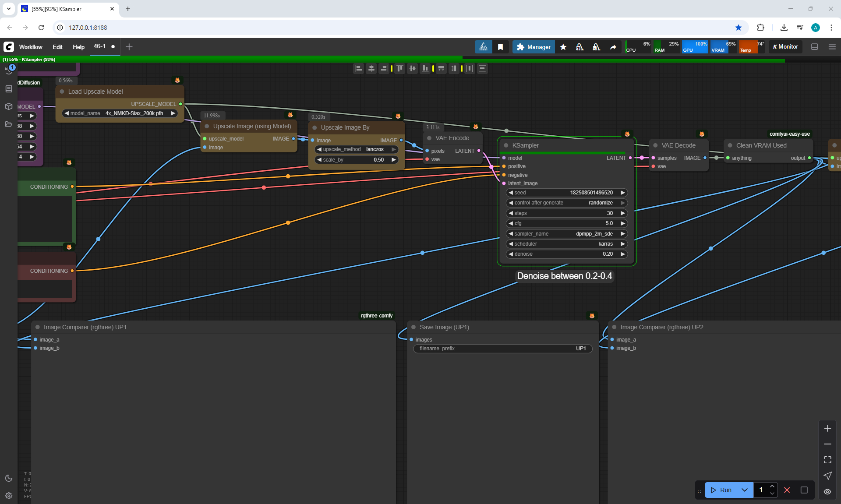
Task: Toggle bottom panel icon
Action: 814,47
